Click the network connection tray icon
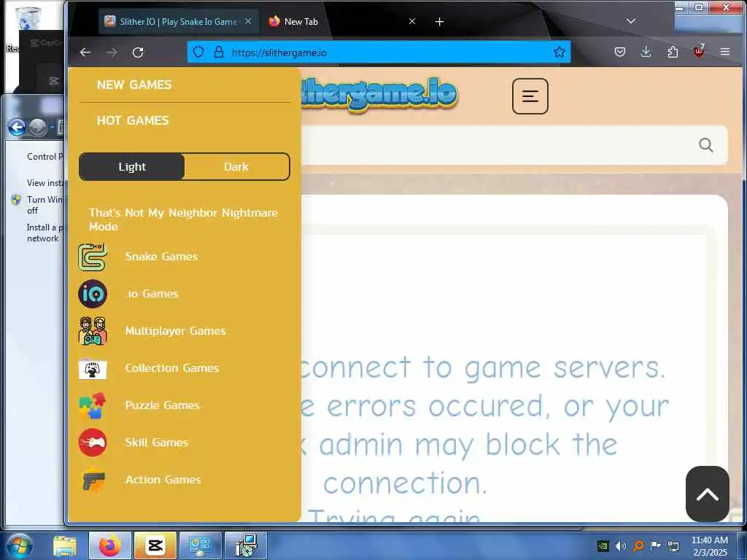747x560 pixels. tap(673, 546)
